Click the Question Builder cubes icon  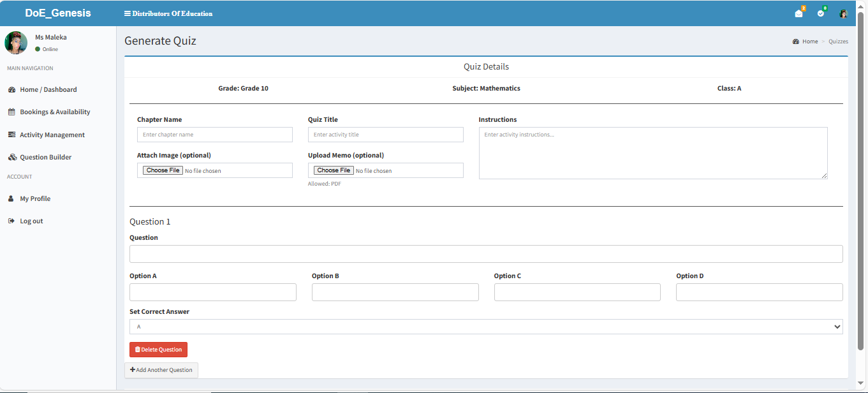point(11,158)
